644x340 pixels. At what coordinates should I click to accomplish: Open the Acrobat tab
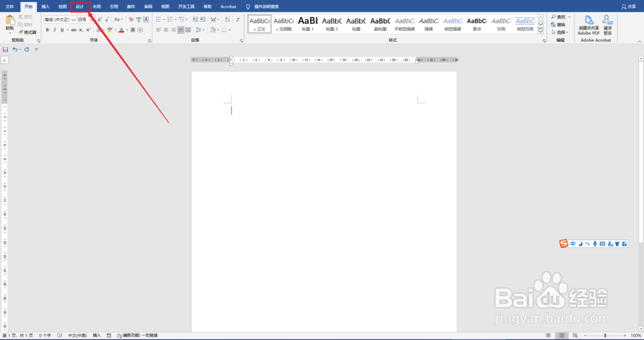pyautogui.click(x=229, y=6)
